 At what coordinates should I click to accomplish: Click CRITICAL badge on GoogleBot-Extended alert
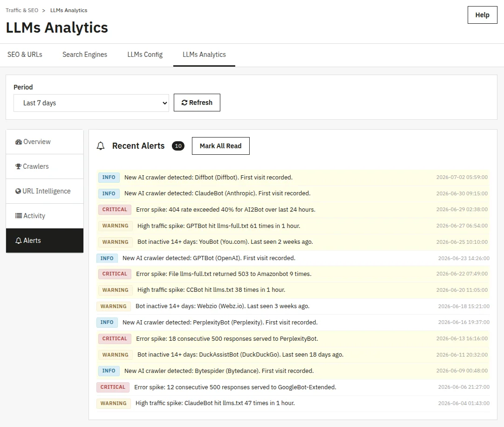113,387
